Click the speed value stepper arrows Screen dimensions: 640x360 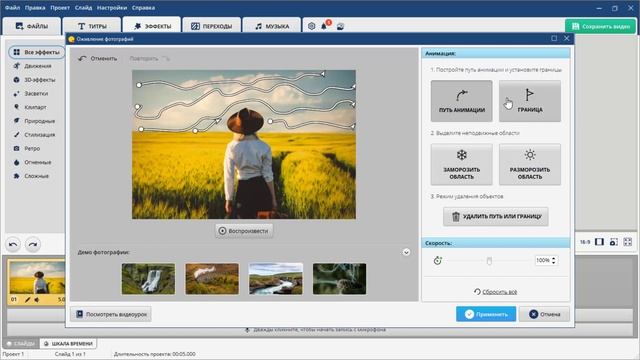coord(553,260)
